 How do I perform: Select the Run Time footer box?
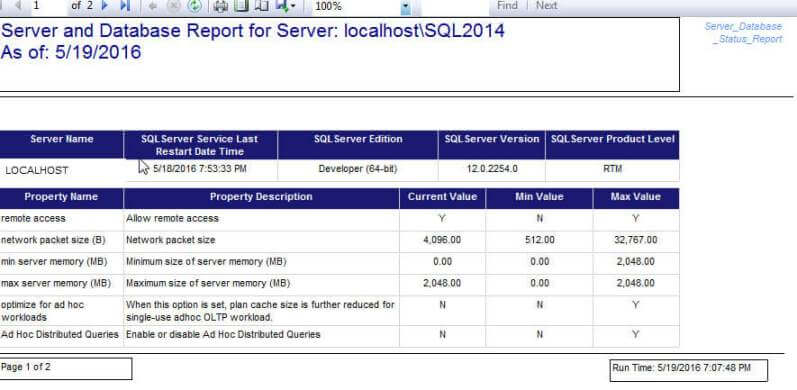tap(689, 370)
